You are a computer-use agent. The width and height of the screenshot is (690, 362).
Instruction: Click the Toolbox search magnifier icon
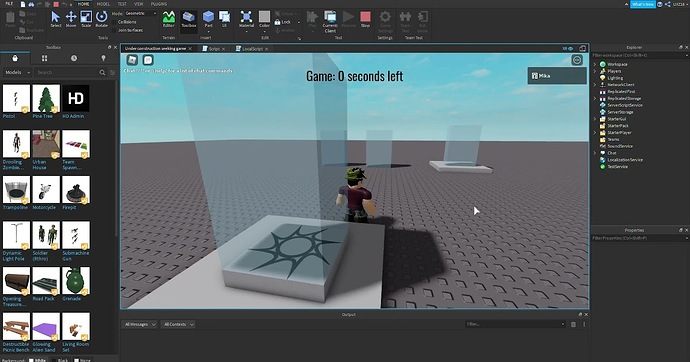click(102, 73)
